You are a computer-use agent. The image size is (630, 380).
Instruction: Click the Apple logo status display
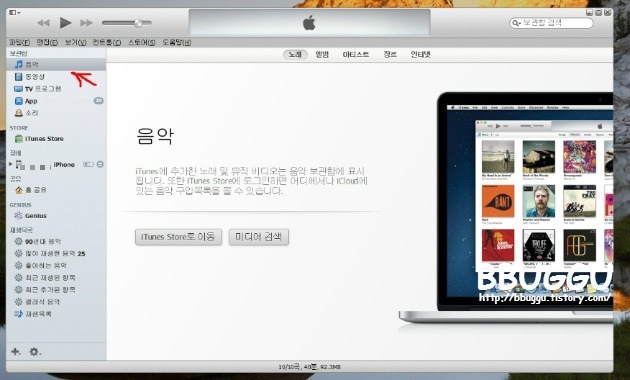click(309, 23)
